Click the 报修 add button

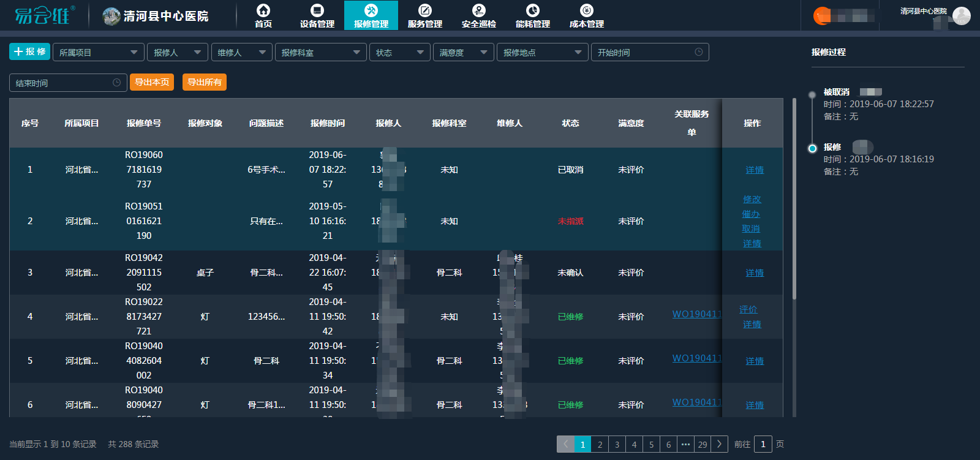[x=29, y=52]
